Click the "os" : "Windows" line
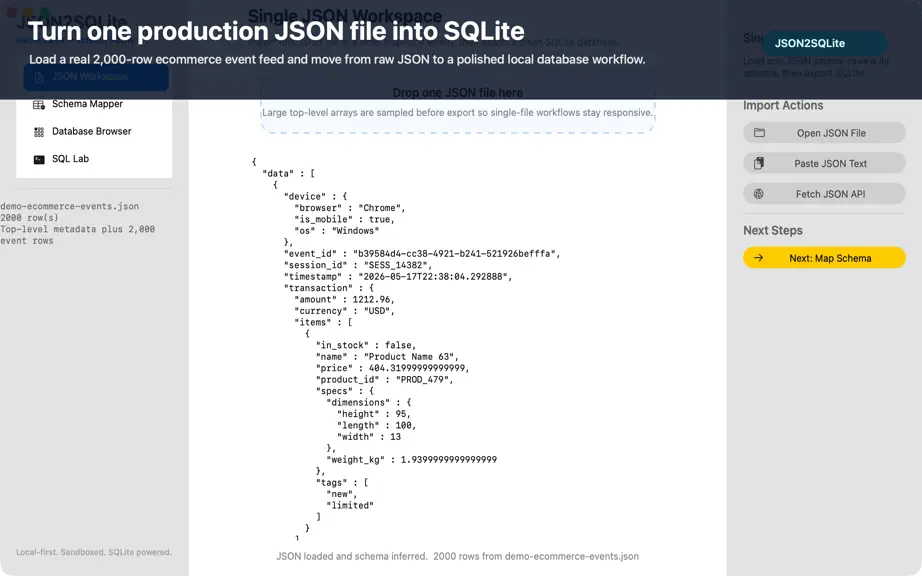 [336, 231]
